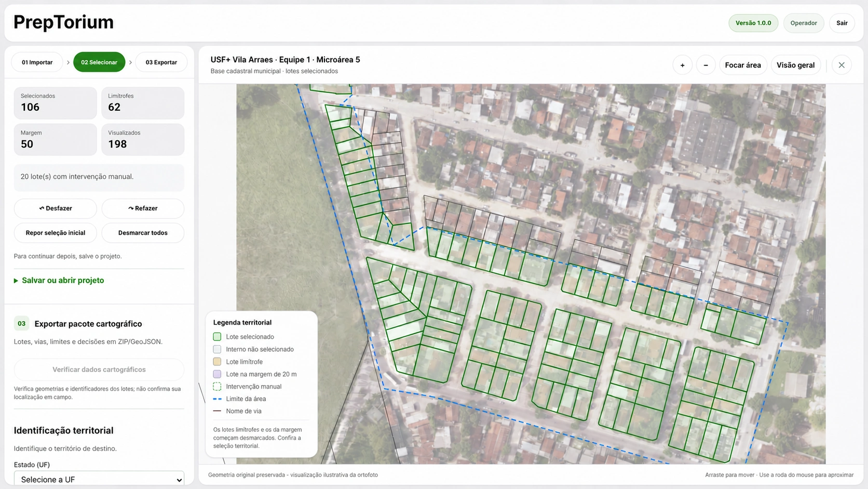
Task: Open the 01 Importar step
Action: (37, 62)
